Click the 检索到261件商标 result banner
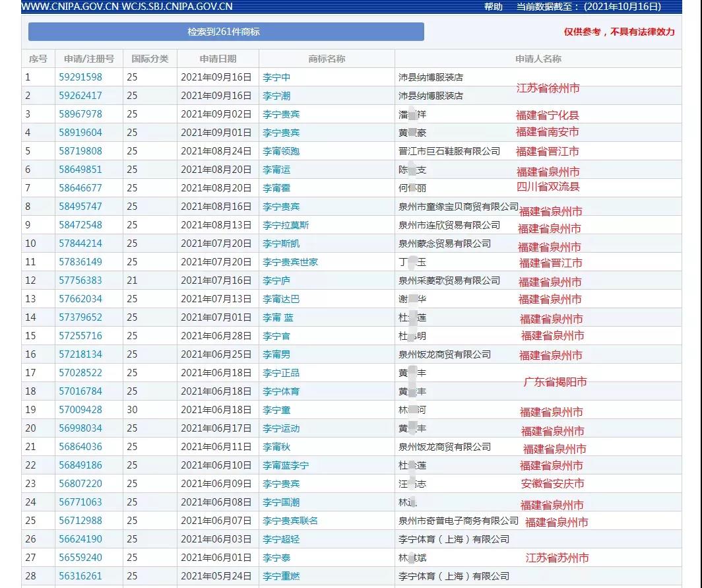 pyautogui.click(x=226, y=32)
